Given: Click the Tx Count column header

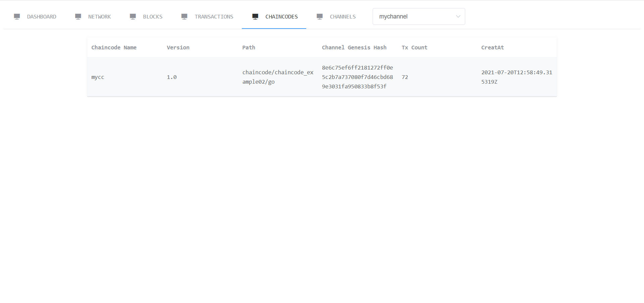Looking at the screenshot, I should pyautogui.click(x=414, y=47).
